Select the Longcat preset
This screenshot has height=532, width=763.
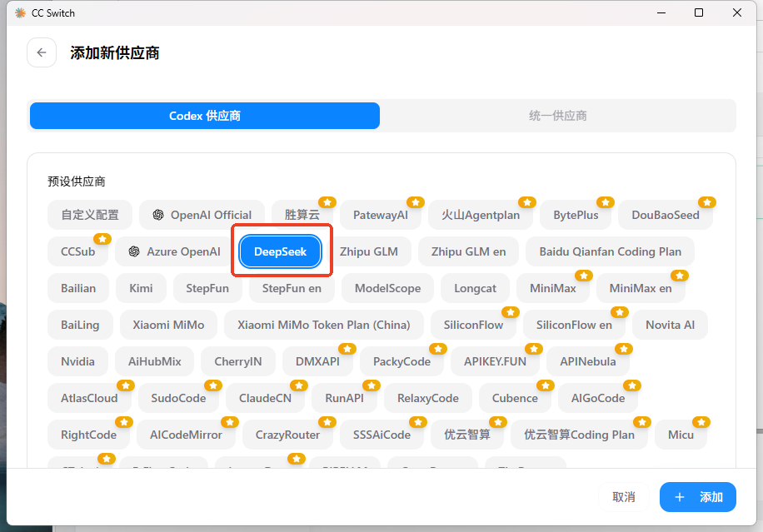[x=475, y=288]
